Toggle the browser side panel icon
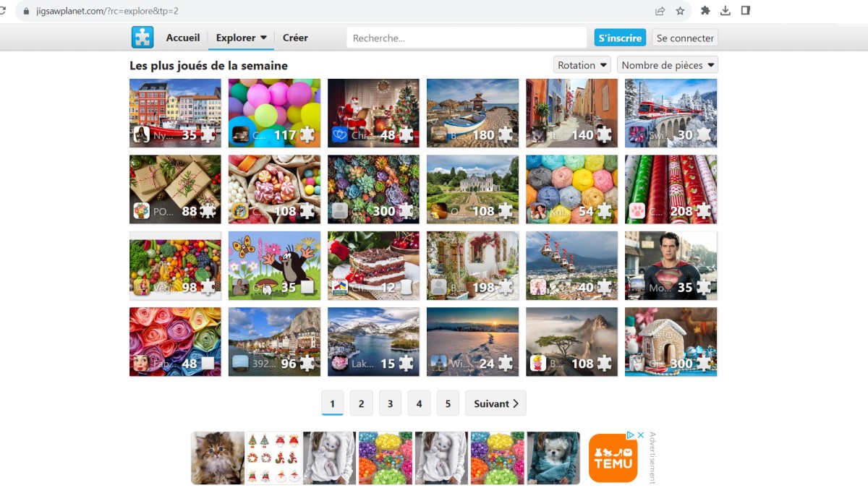868x488 pixels. (746, 11)
